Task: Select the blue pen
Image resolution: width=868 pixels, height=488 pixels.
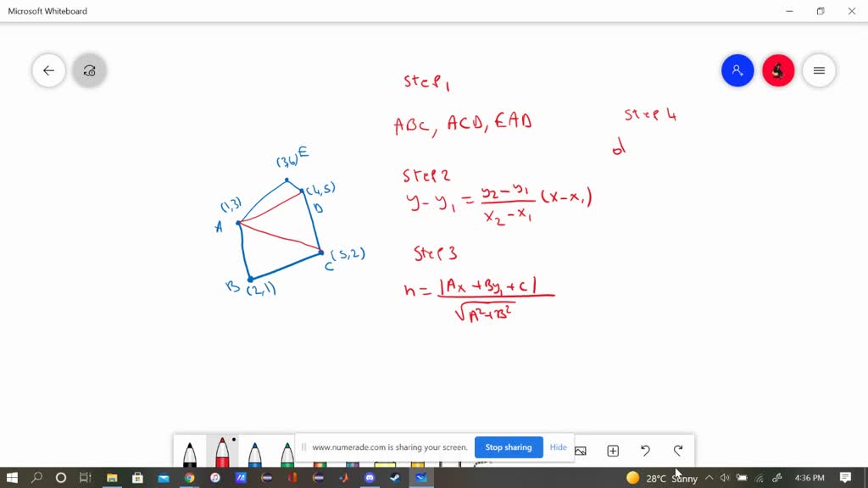Action: [254, 453]
